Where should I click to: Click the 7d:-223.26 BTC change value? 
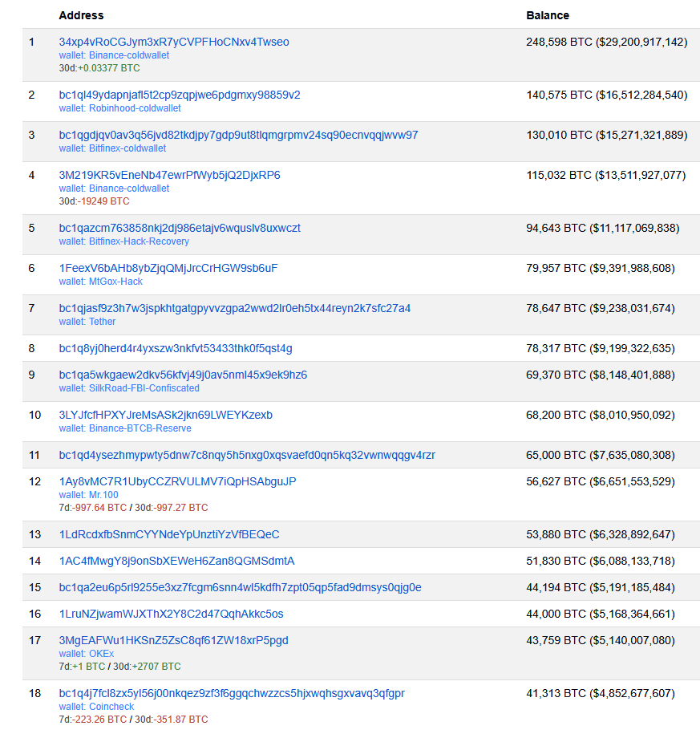[x=93, y=720]
